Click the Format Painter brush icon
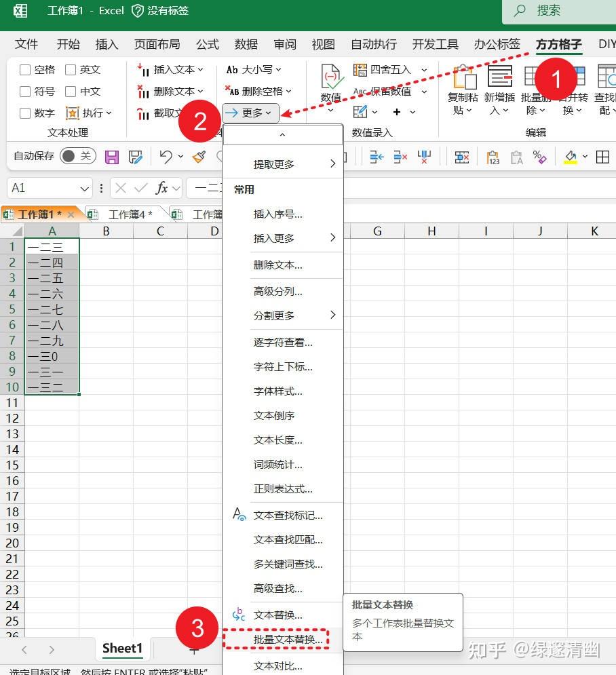This screenshot has width=616, height=675. point(199,157)
